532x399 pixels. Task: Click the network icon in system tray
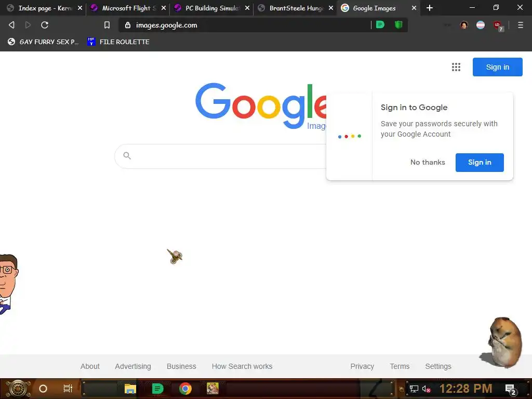click(x=414, y=389)
